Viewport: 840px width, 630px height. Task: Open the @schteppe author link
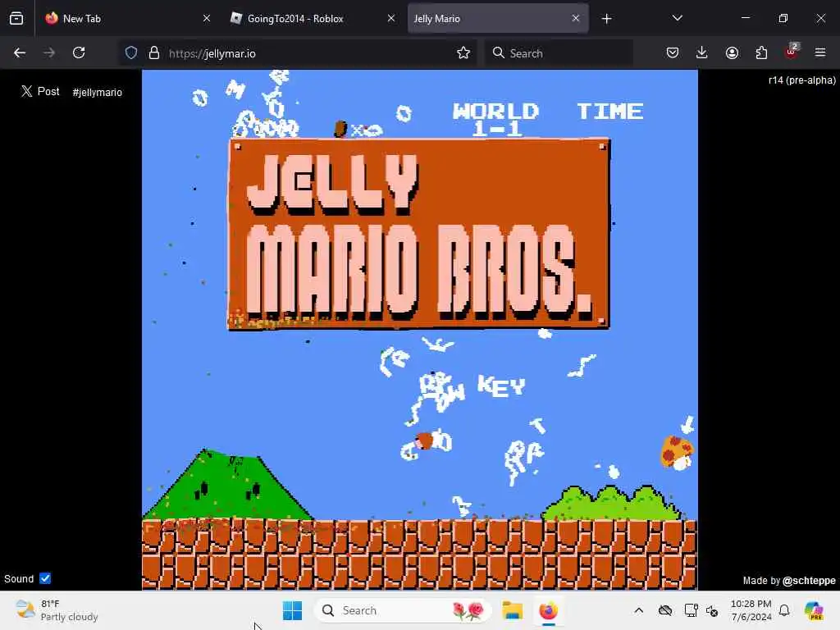click(809, 581)
